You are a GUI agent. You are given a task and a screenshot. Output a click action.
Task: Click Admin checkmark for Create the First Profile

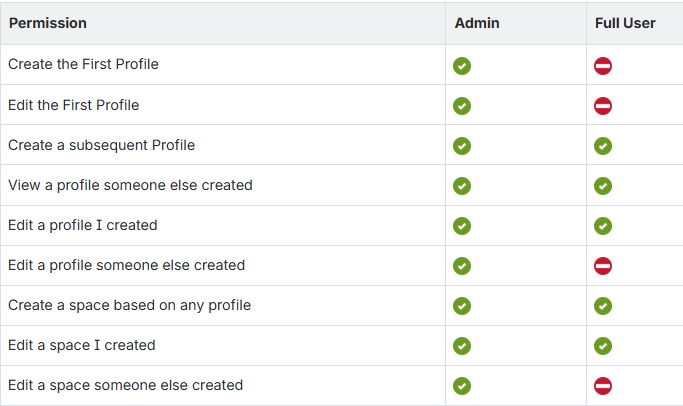(461, 66)
